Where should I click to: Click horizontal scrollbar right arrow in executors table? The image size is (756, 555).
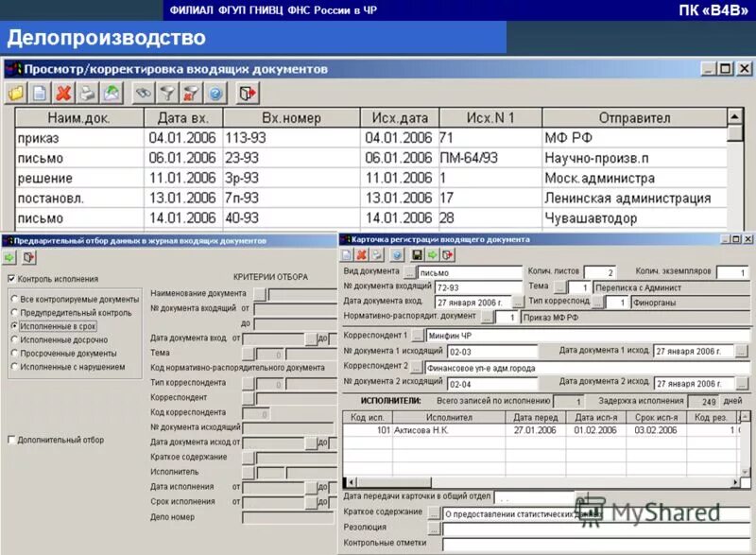coord(735,481)
